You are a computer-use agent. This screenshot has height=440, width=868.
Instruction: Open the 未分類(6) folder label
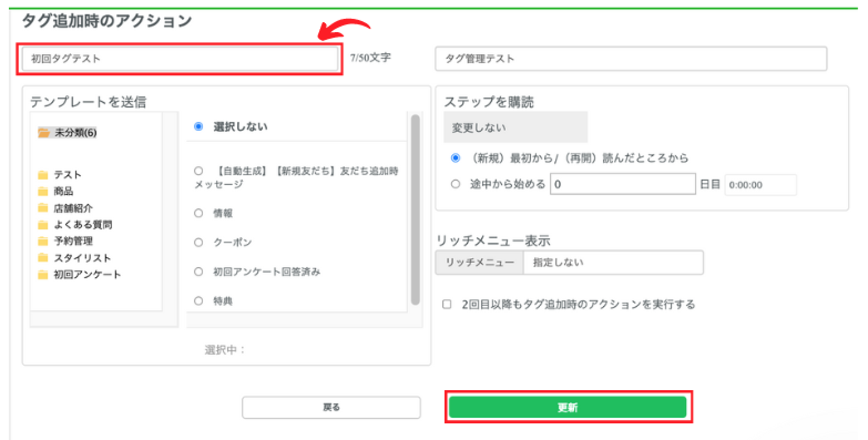point(76,133)
